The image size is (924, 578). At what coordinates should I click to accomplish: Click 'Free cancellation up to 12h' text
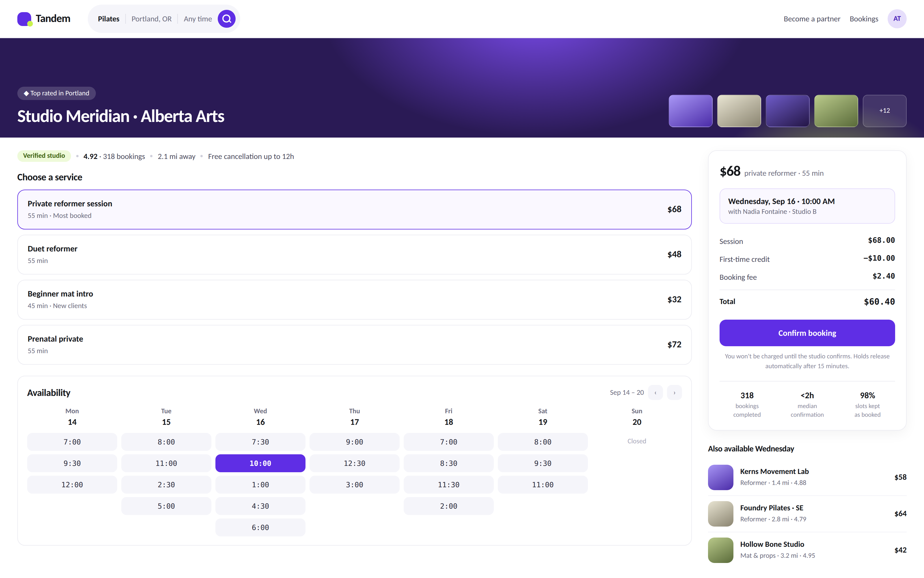(x=251, y=156)
